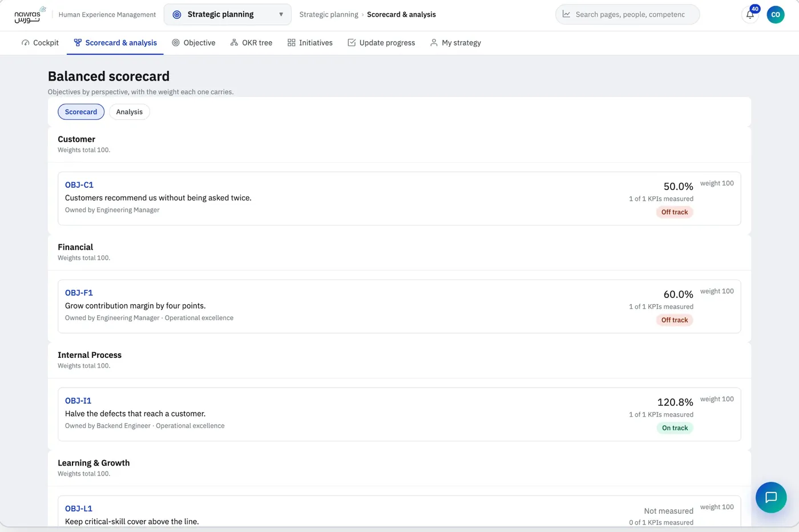Click the Cockpit gauge icon
The width and height of the screenshot is (799, 532).
[x=25, y=43]
